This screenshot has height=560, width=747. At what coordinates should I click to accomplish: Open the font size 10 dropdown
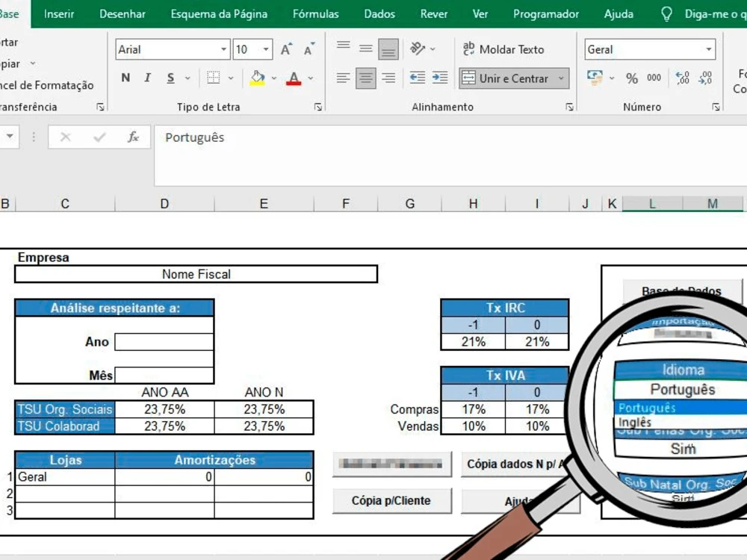click(x=266, y=49)
